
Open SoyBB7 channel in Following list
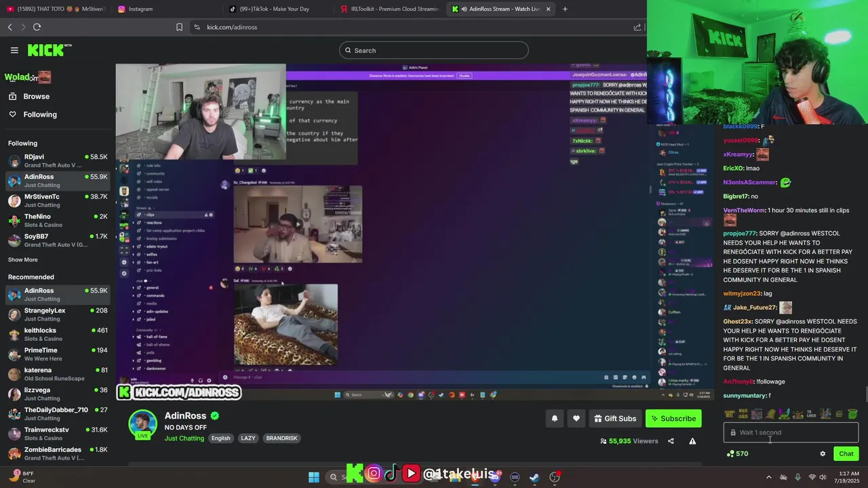click(58, 241)
